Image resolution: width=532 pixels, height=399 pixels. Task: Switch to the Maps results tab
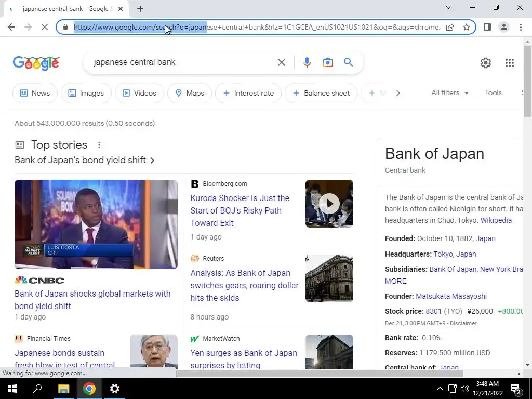coord(190,93)
